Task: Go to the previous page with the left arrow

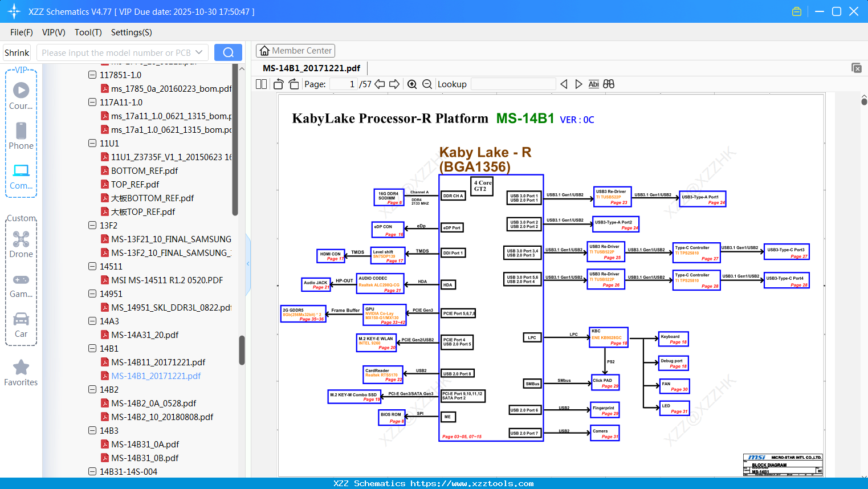Action: [380, 84]
